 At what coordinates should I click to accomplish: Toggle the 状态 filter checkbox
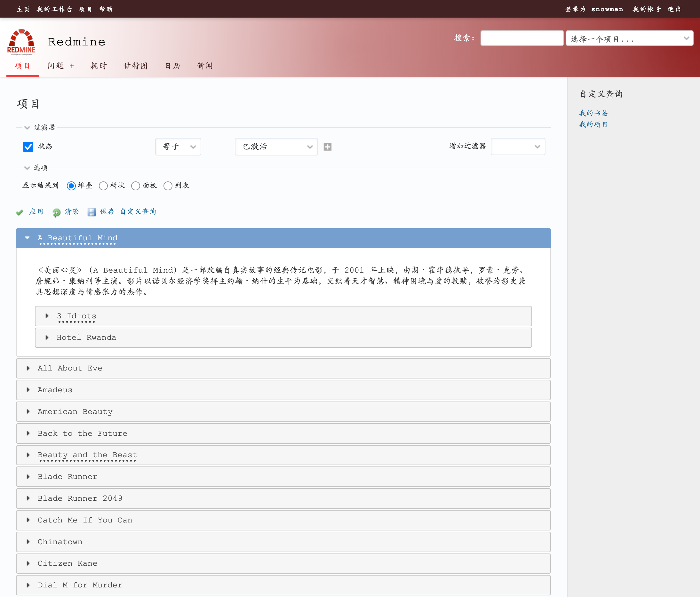pyautogui.click(x=28, y=147)
